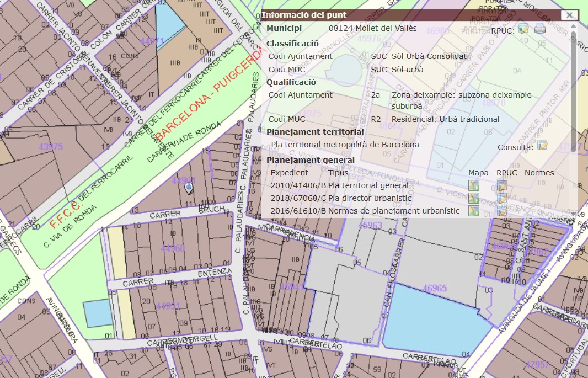Open RPUC file for Normes de planejament urbanístic
Screen dimensions: 588x378
[502, 211]
